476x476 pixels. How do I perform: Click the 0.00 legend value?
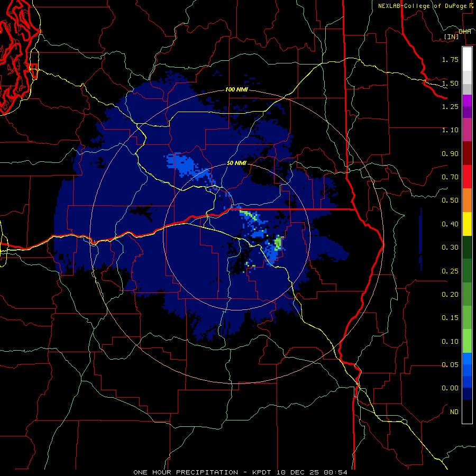[x=450, y=388]
